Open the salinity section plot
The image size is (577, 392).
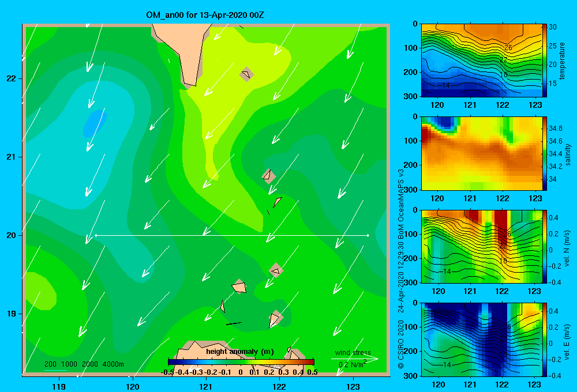pos(481,153)
